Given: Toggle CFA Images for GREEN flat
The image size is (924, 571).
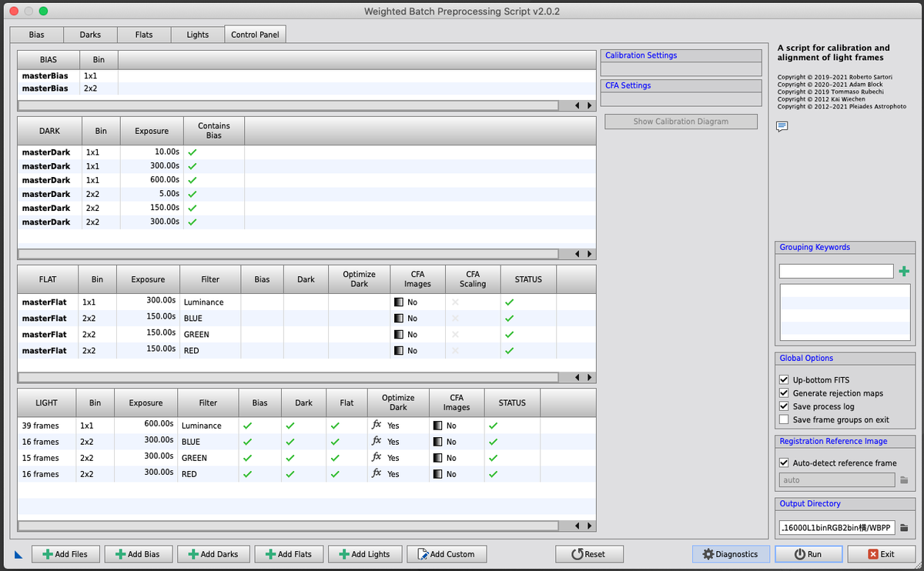Looking at the screenshot, I should tap(398, 335).
